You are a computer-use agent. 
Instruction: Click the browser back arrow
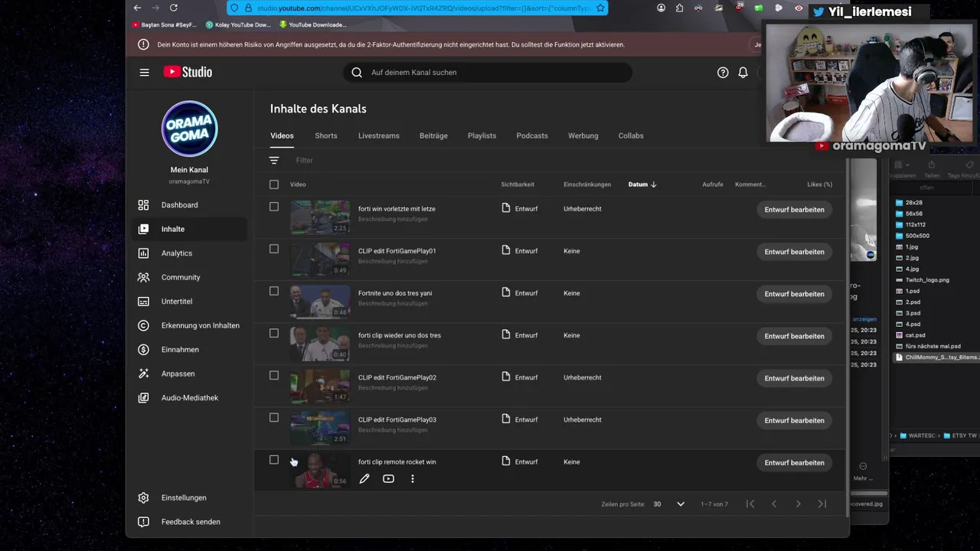137,8
